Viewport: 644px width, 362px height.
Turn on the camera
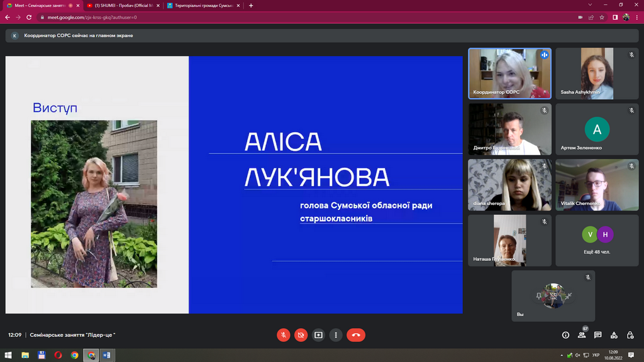[301, 335]
